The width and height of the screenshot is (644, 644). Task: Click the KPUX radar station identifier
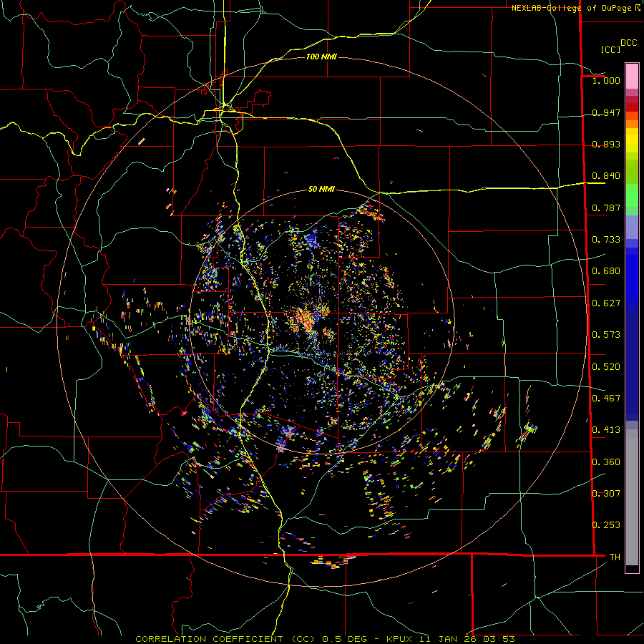(x=399, y=639)
